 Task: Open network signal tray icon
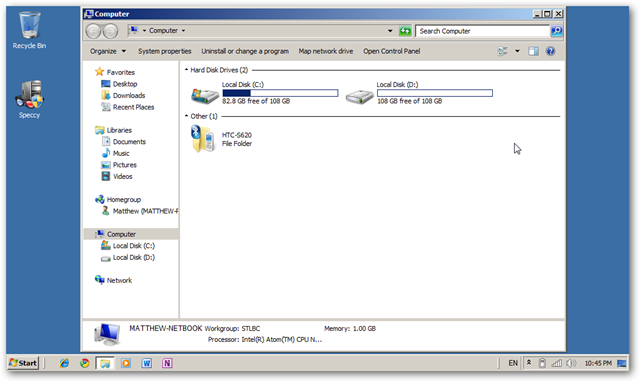tap(556, 363)
